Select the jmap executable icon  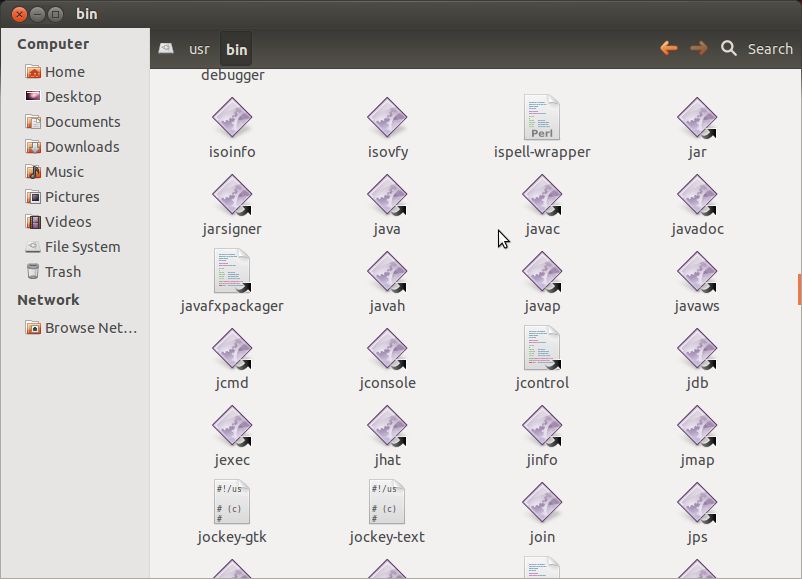697,426
